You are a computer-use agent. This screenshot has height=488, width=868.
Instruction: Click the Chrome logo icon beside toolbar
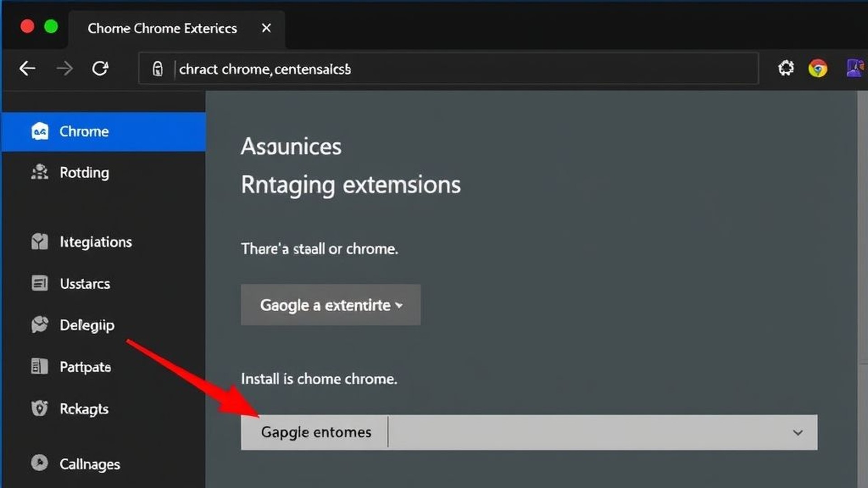pyautogui.click(x=818, y=68)
